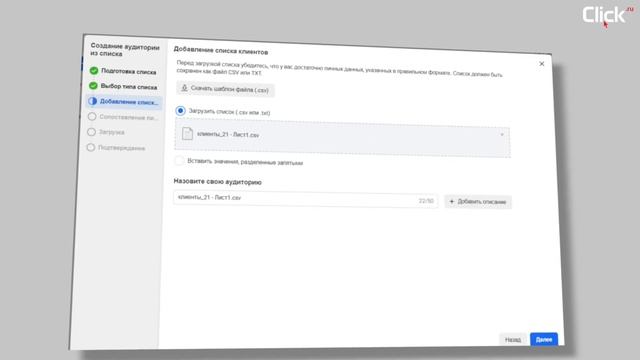Edit the audience name input field
Screen dimensions: 640x360
tap(305, 199)
